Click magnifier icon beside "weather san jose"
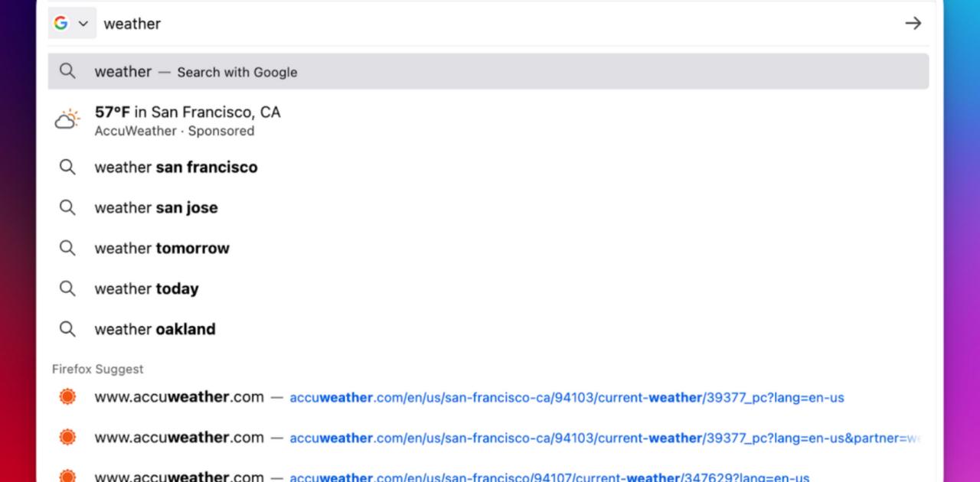Image resolution: width=980 pixels, height=482 pixels. (67, 207)
